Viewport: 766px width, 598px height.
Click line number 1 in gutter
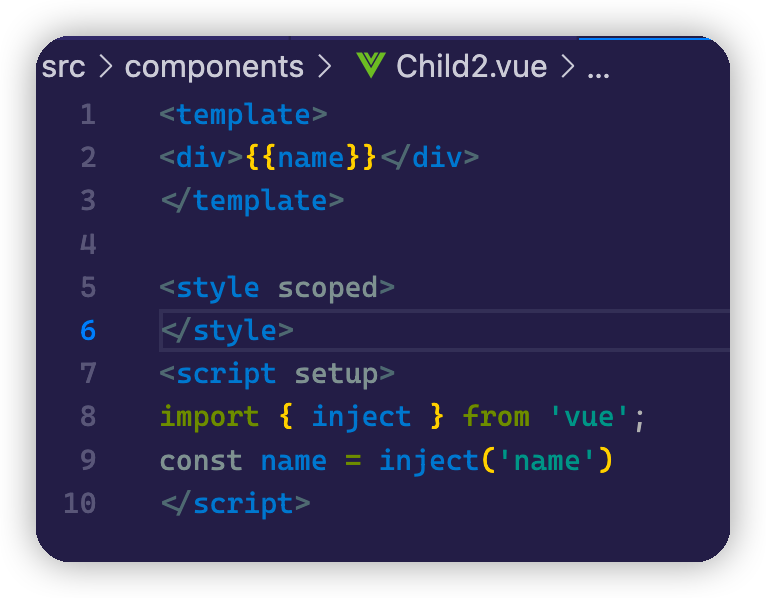click(88, 115)
